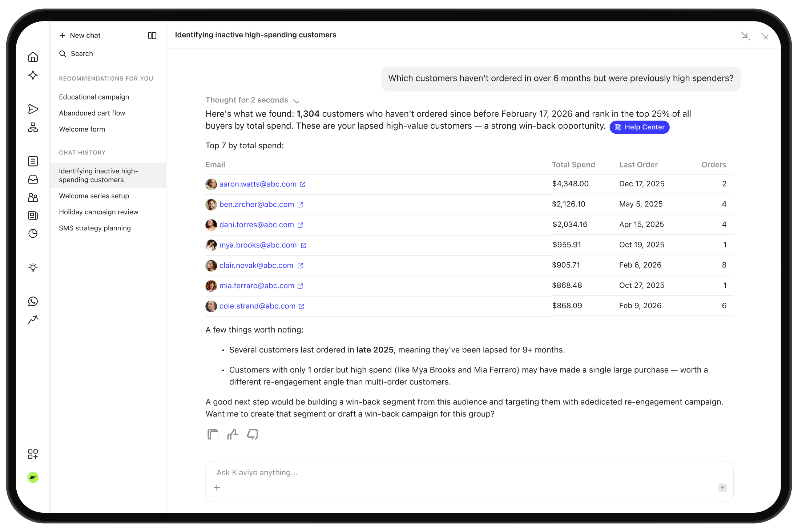Click the lightbulb ideas icon
The width and height of the screenshot is (798, 532).
point(33,267)
